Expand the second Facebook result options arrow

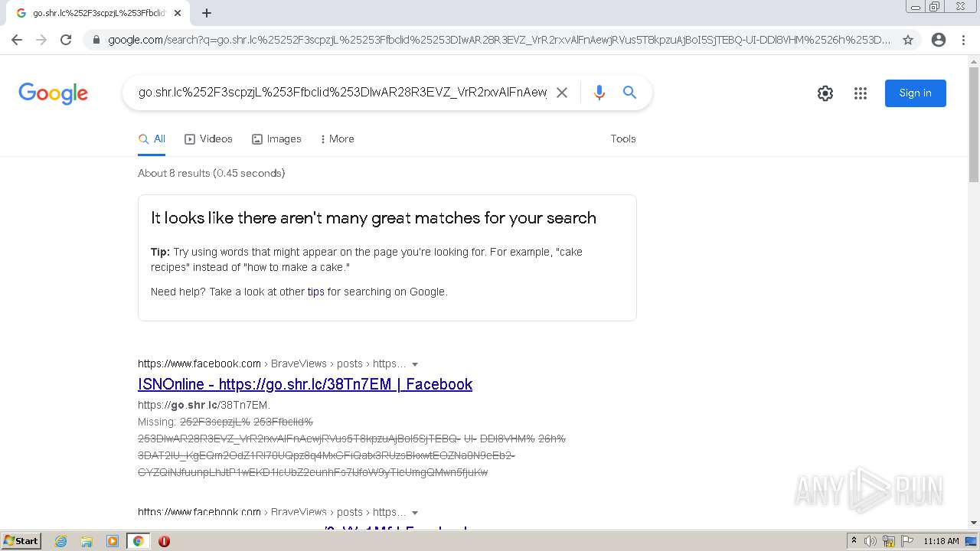415,513
